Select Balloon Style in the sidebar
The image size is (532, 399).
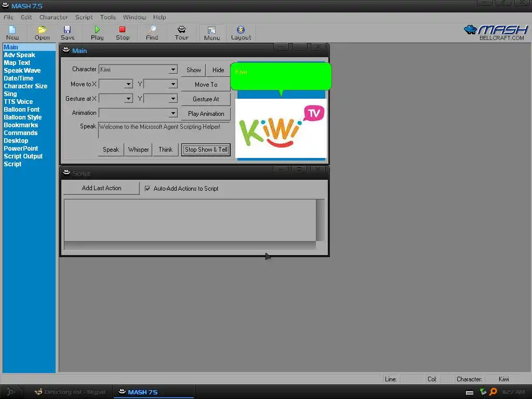[23, 117]
